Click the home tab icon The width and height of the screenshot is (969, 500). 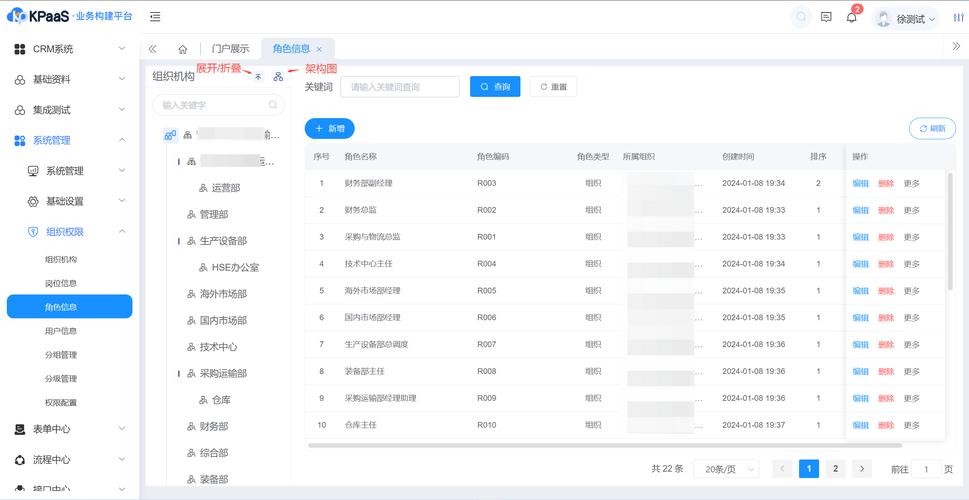182,49
